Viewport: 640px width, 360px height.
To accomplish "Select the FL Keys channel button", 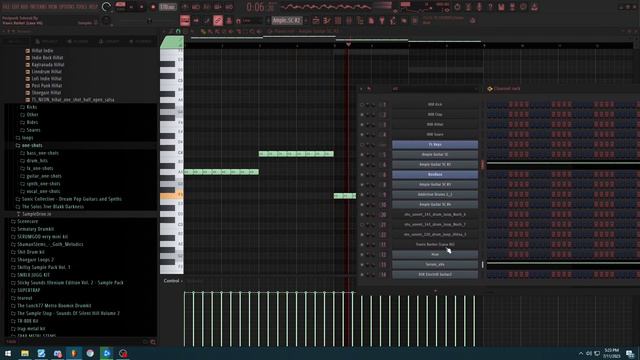I will tap(435, 144).
